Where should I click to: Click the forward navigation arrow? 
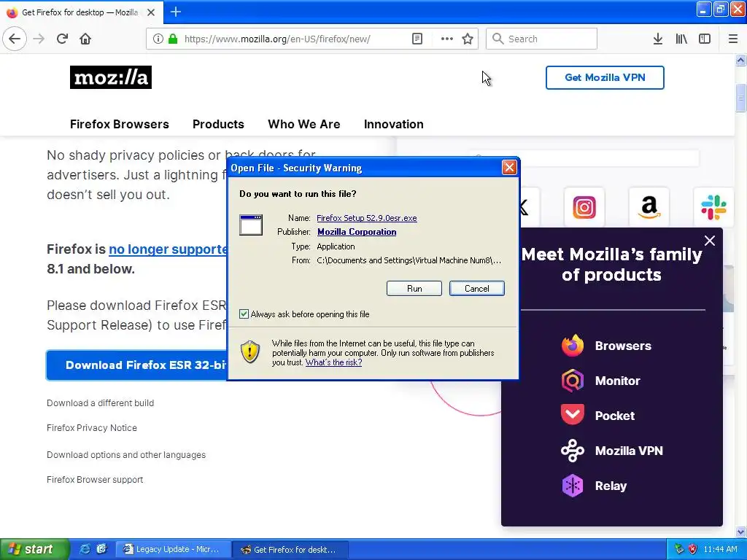click(39, 39)
